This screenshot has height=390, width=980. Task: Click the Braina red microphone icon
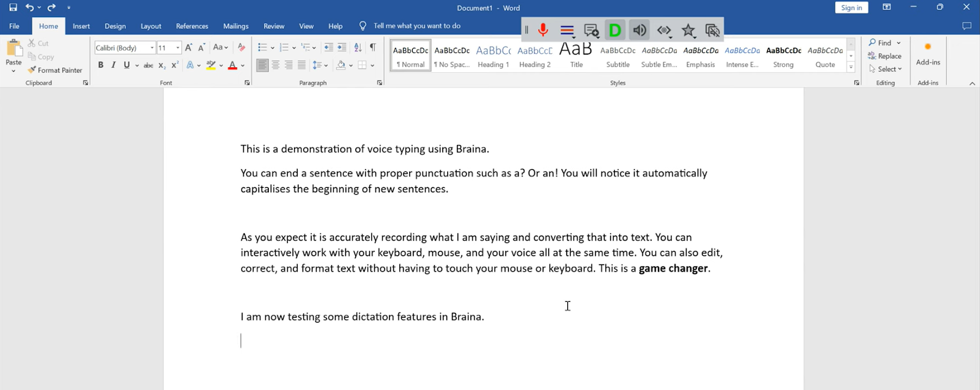pyautogui.click(x=543, y=30)
